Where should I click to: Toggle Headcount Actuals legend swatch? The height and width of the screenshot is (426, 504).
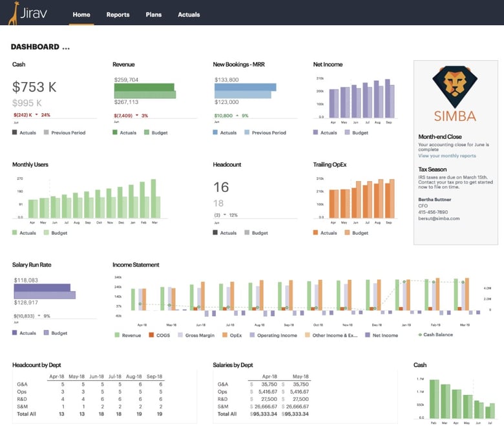tap(215, 233)
